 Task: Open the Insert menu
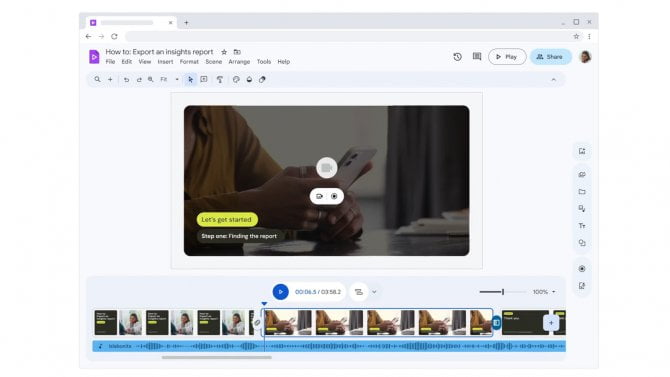click(x=165, y=62)
